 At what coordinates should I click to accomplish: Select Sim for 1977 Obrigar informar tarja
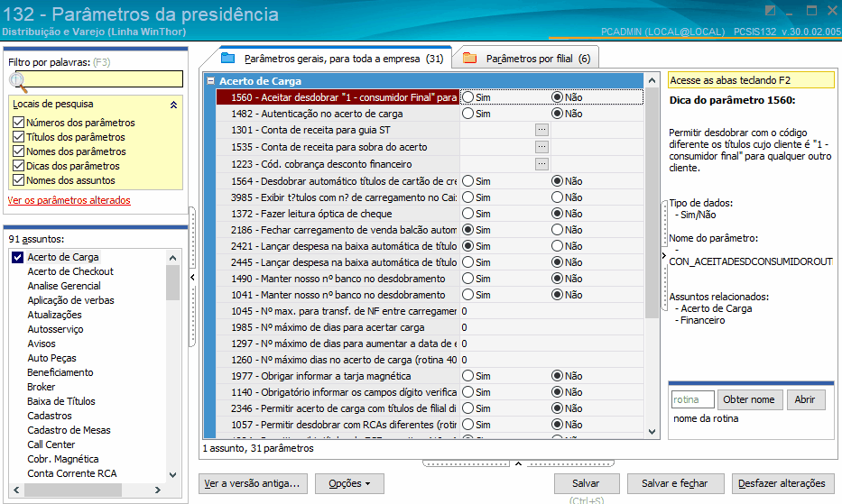[468, 376]
